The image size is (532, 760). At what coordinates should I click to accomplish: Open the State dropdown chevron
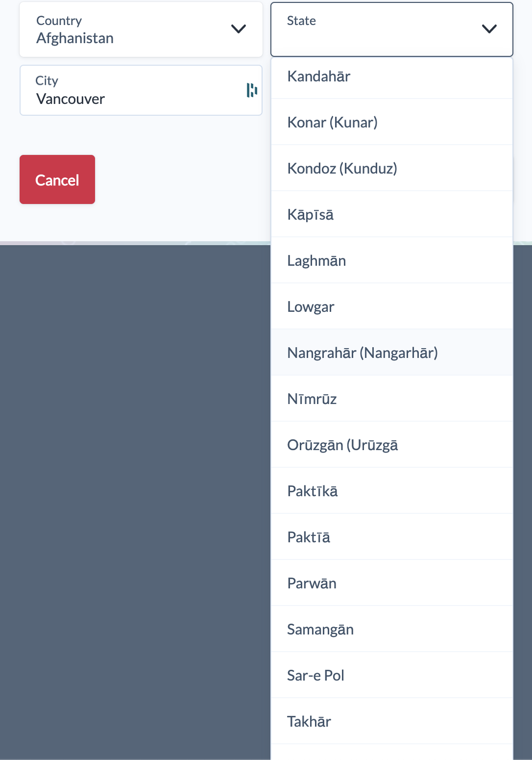tap(488, 29)
